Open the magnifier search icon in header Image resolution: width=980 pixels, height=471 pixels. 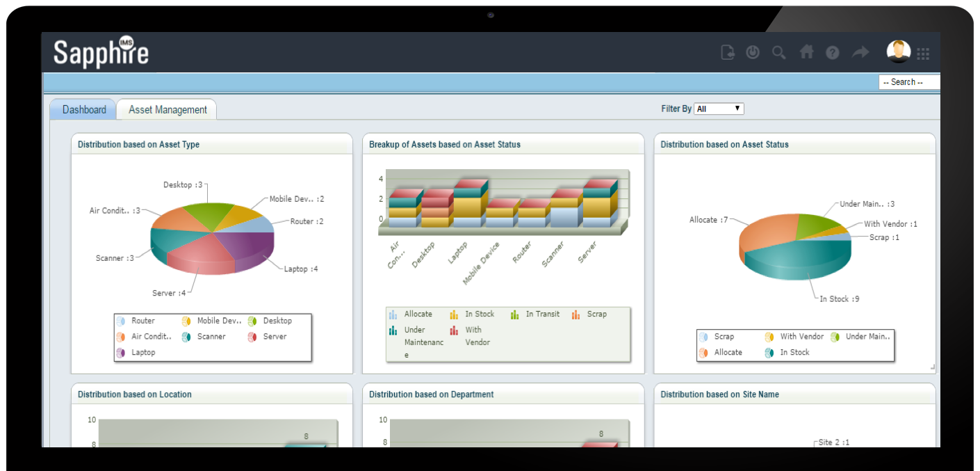[x=779, y=52]
